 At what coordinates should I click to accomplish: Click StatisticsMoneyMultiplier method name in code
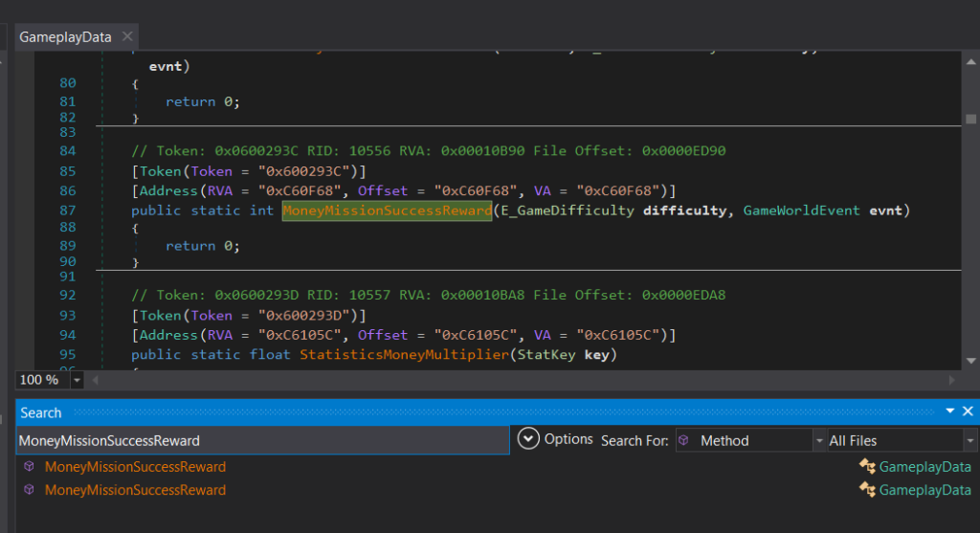point(405,355)
